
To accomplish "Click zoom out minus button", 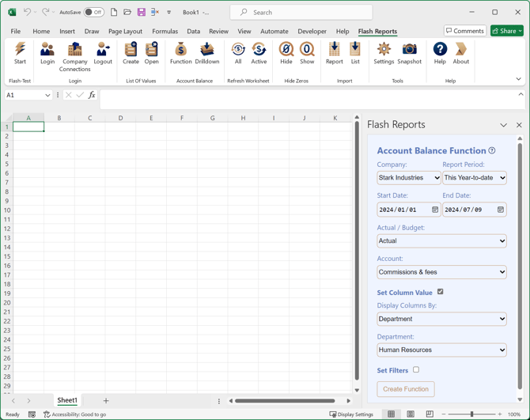I will pos(444,414).
